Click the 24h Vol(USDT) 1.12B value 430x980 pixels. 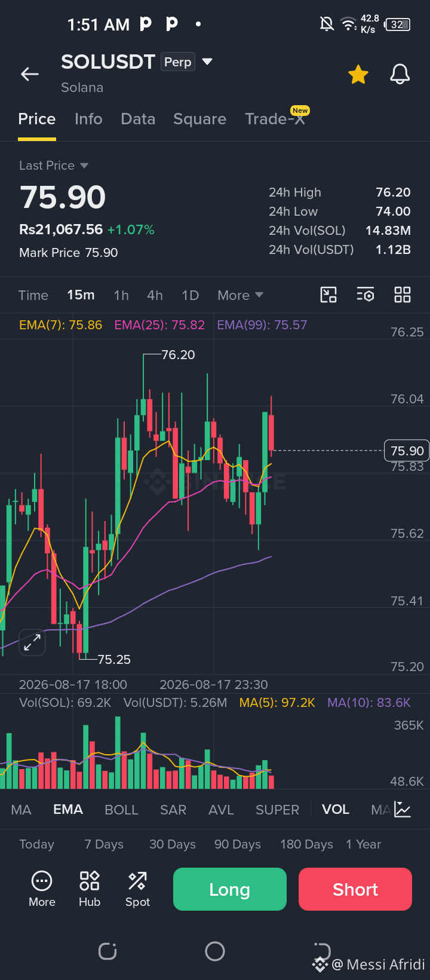pyautogui.click(x=393, y=250)
